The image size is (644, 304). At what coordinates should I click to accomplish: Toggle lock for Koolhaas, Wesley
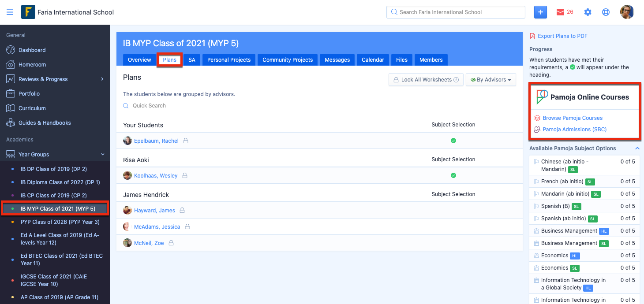pyautogui.click(x=185, y=175)
